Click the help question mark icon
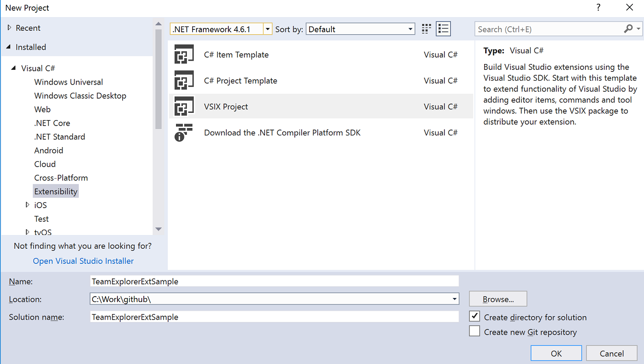Image resolution: width=644 pixels, height=364 pixels. [x=598, y=7]
